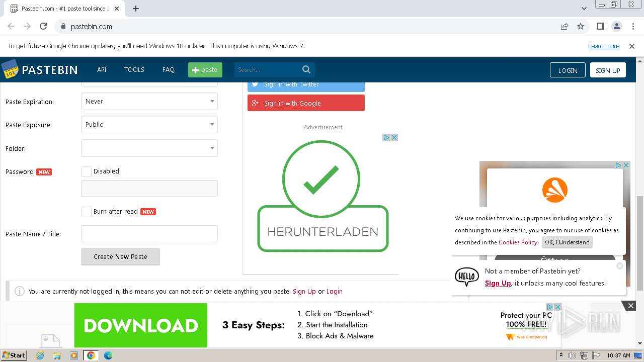Open the Chrome three-dot menu

tap(633, 26)
